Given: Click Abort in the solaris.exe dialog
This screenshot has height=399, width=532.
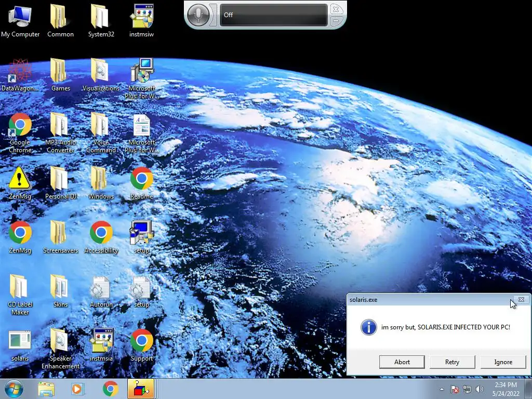Looking at the screenshot, I should point(402,362).
